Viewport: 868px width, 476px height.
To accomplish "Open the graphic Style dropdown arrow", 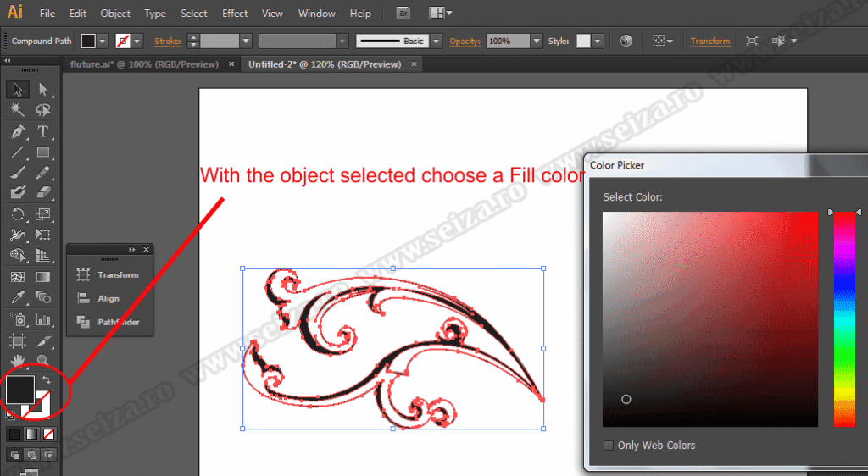I will point(597,41).
